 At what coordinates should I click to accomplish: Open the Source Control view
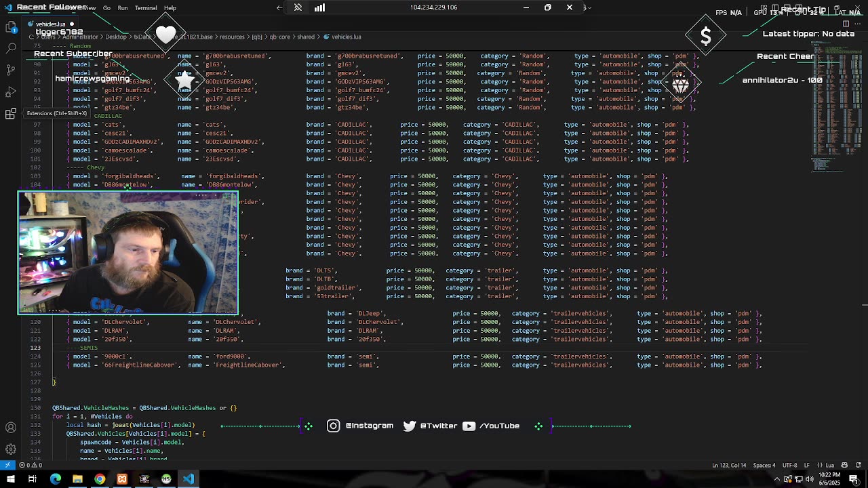11,70
